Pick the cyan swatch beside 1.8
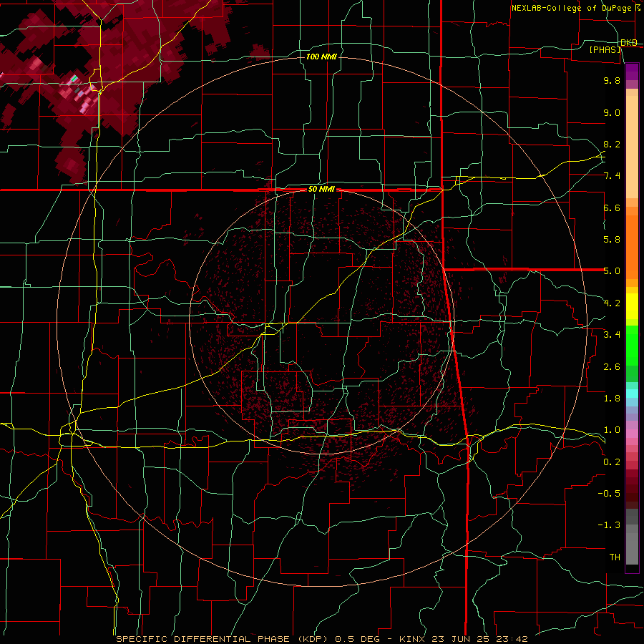644x644 pixels. coord(632,394)
